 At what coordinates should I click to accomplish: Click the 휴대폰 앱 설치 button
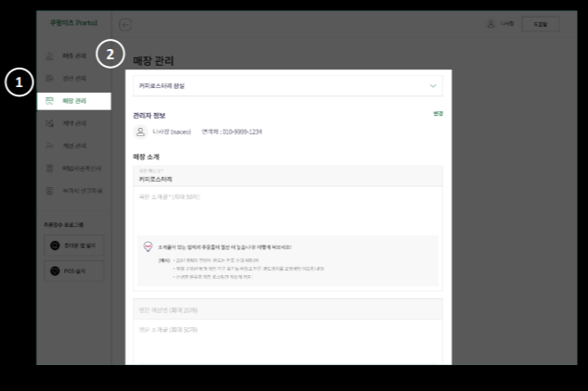pyautogui.click(x=74, y=246)
